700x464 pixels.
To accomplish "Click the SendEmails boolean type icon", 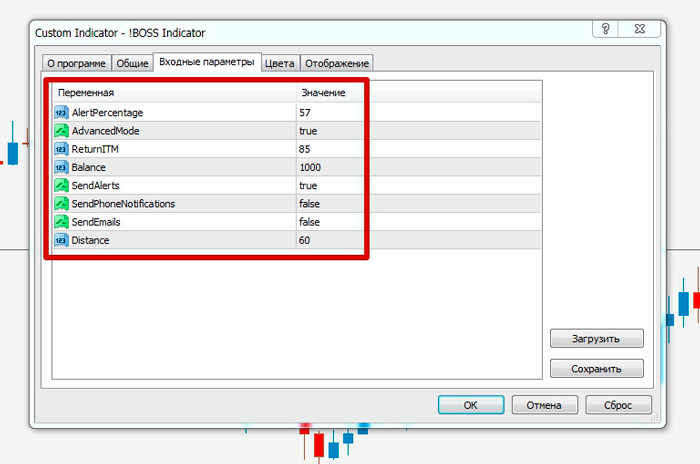I will point(62,221).
